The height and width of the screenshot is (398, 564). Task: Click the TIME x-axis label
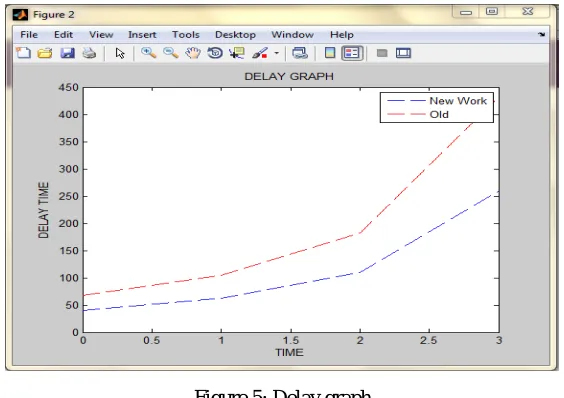pos(289,352)
